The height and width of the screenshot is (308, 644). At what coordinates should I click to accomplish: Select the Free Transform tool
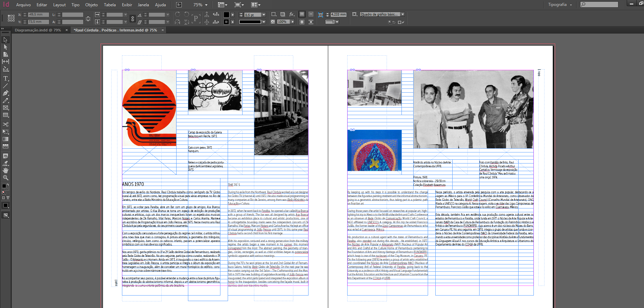tap(6, 132)
